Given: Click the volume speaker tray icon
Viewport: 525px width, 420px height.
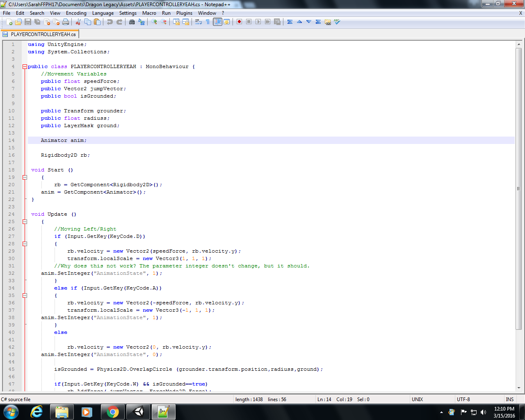Looking at the screenshot, I should click(483, 412).
